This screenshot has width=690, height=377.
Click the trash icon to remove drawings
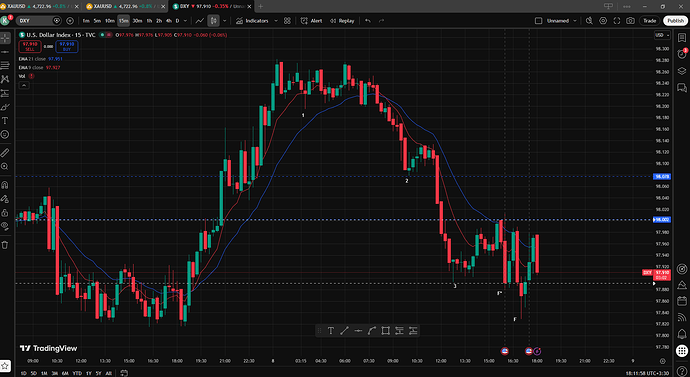(5, 245)
